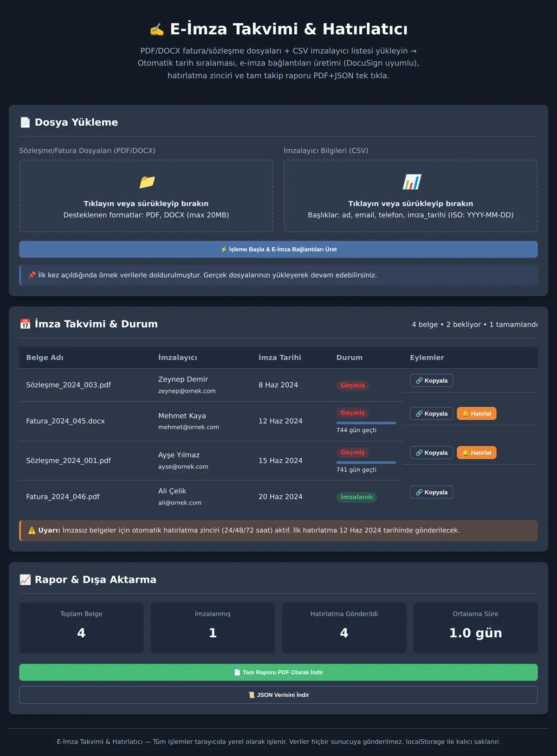Viewport: 557px width, 756px height.
Task: Click the writing hand icon in page title
Action: pyautogui.click(x=157, y=29)
